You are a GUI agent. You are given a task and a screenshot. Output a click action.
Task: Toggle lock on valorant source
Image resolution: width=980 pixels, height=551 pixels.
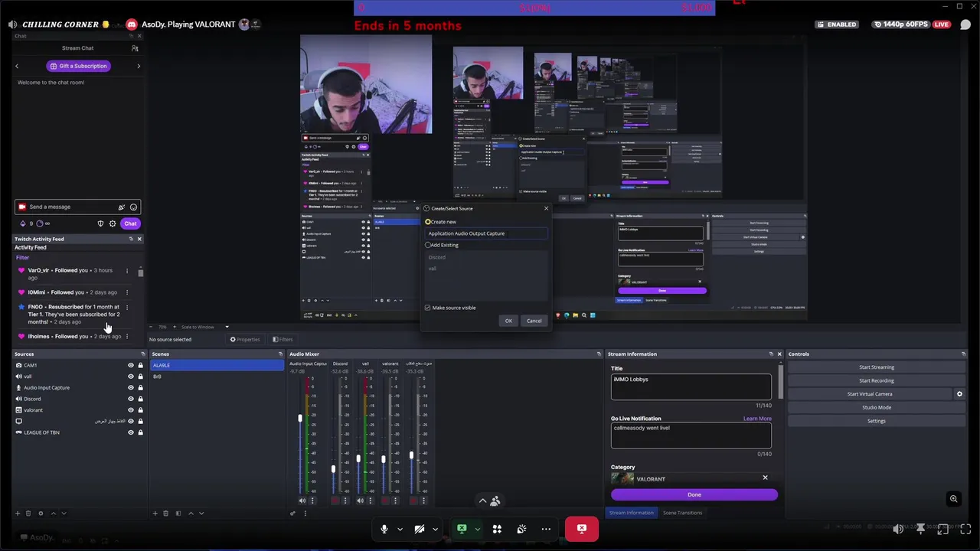[141, 410]
